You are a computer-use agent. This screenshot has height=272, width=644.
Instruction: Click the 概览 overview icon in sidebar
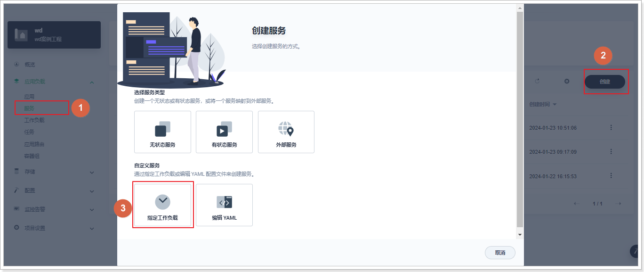[16, 64]
